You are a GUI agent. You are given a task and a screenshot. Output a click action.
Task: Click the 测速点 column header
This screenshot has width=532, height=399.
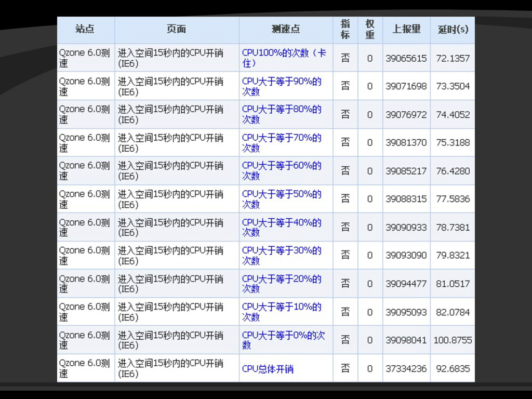[x=286, y=29]
